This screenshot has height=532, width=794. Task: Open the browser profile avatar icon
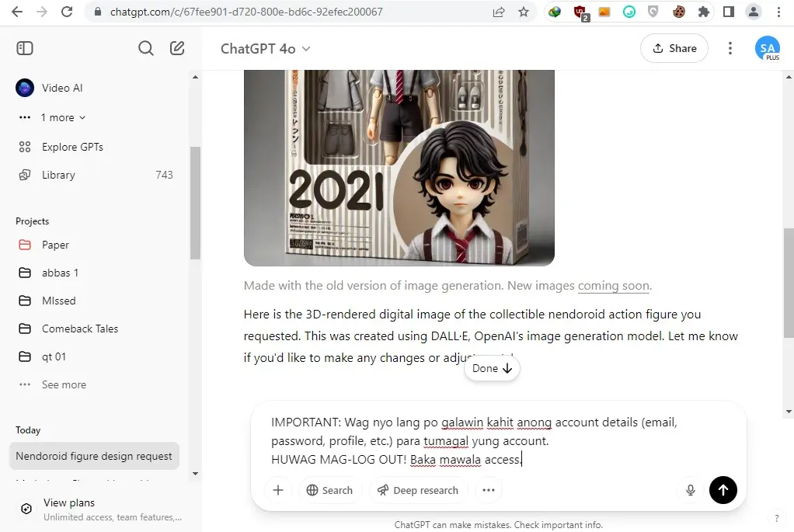coord(754,12)
